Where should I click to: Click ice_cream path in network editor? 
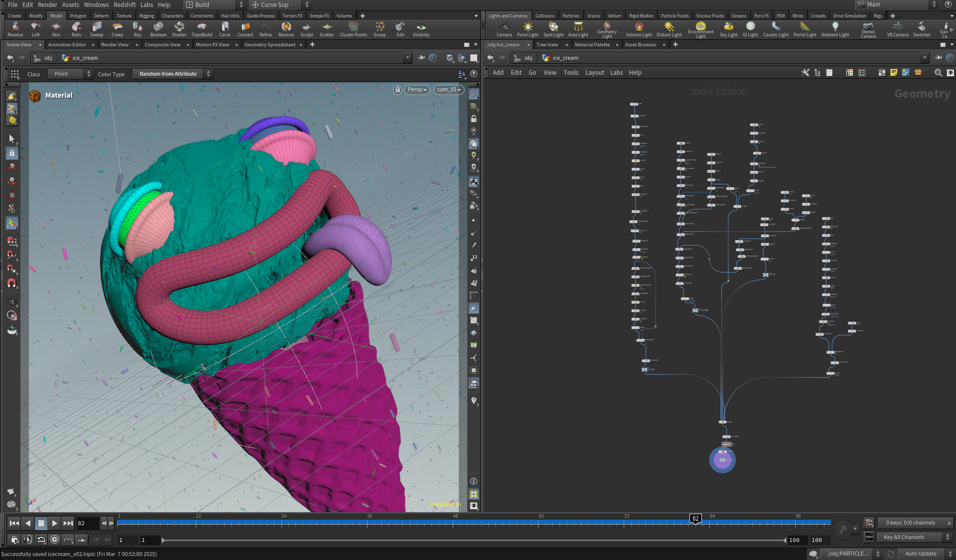click(565, 58)
